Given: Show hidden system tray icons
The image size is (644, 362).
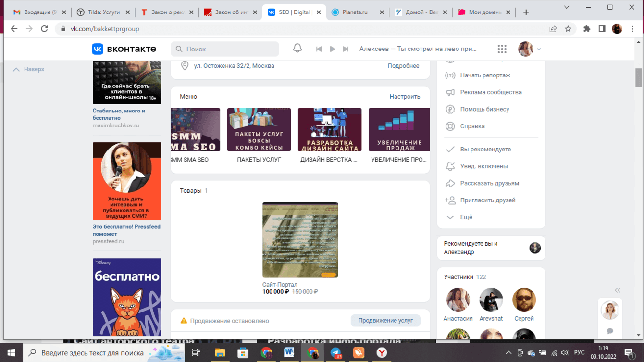Looking at the screenshot, I should [508, 353].
